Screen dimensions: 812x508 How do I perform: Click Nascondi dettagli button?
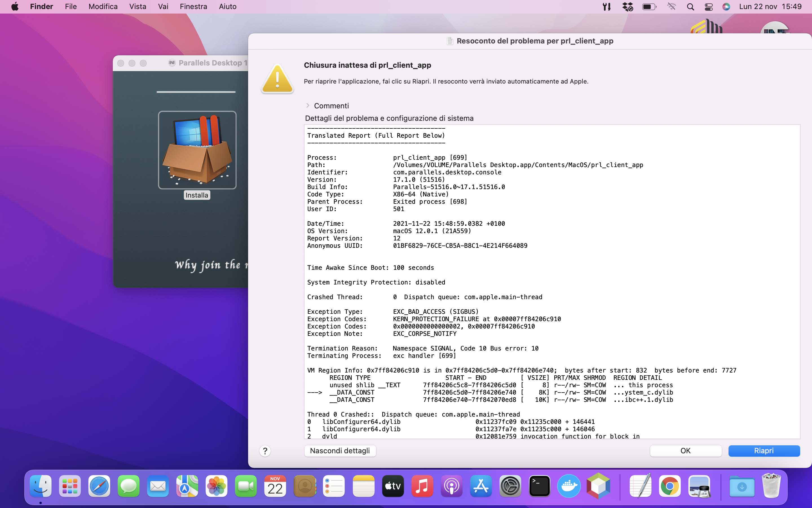click(x=340, y=451)
